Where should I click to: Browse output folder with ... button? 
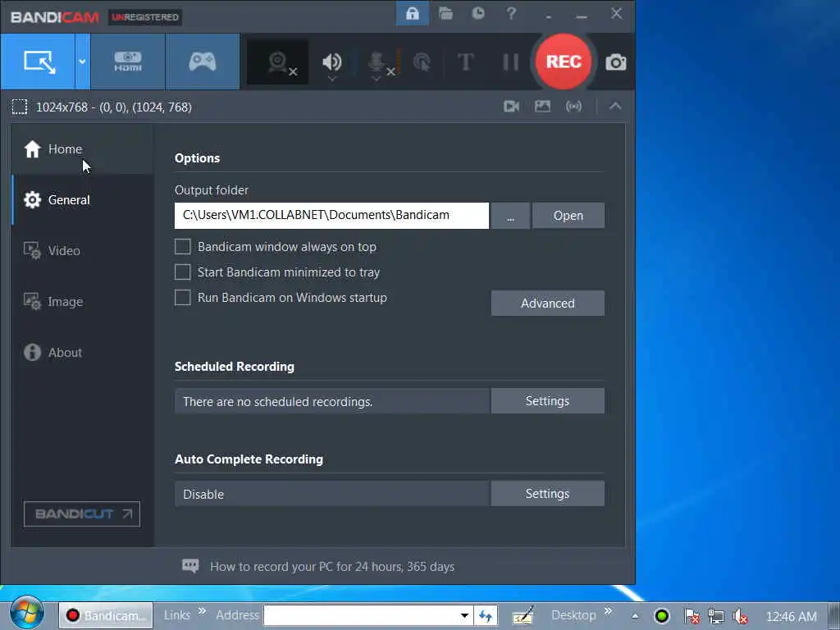pos(510,216)
